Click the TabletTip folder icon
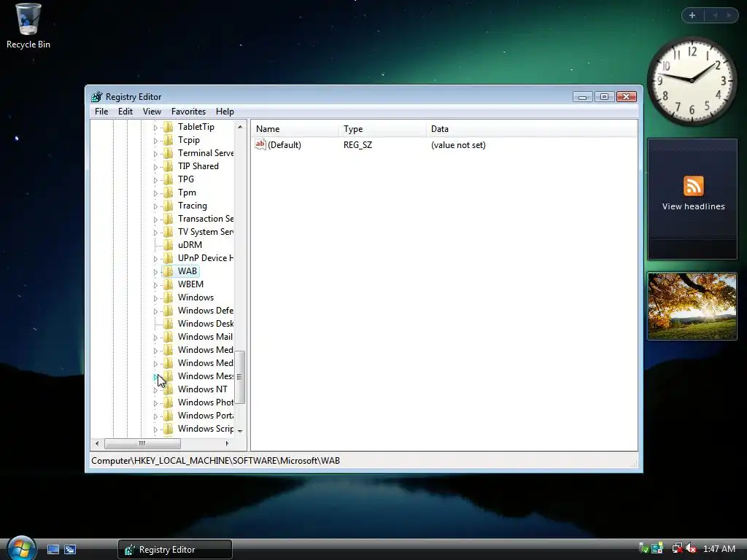 point(169,127)
